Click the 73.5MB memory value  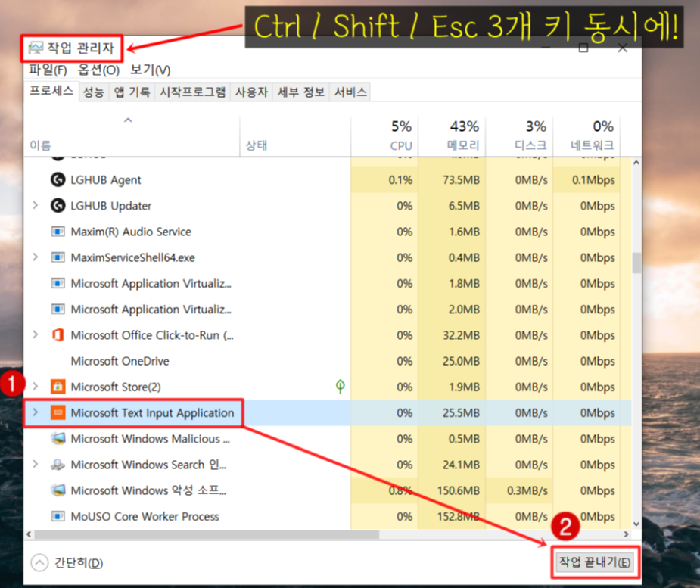coord(461,180)
